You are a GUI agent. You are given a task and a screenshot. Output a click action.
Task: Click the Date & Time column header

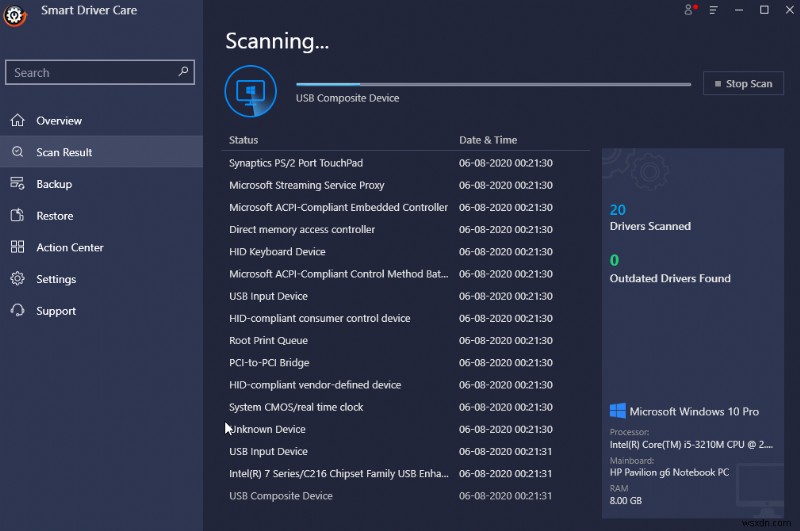pyautogui.click(x=488, y=140)
